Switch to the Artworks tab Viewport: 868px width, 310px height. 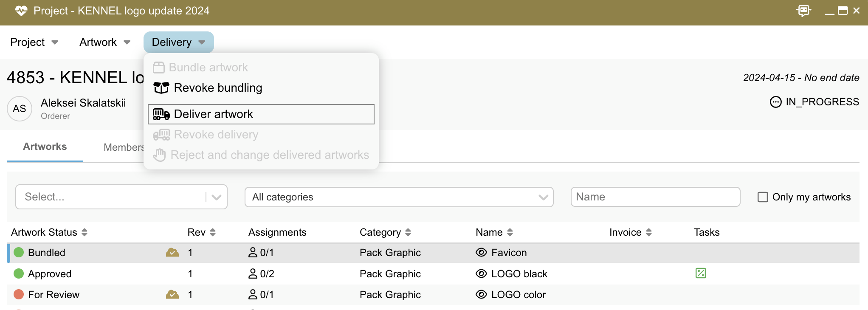click(x=45, y=147)
